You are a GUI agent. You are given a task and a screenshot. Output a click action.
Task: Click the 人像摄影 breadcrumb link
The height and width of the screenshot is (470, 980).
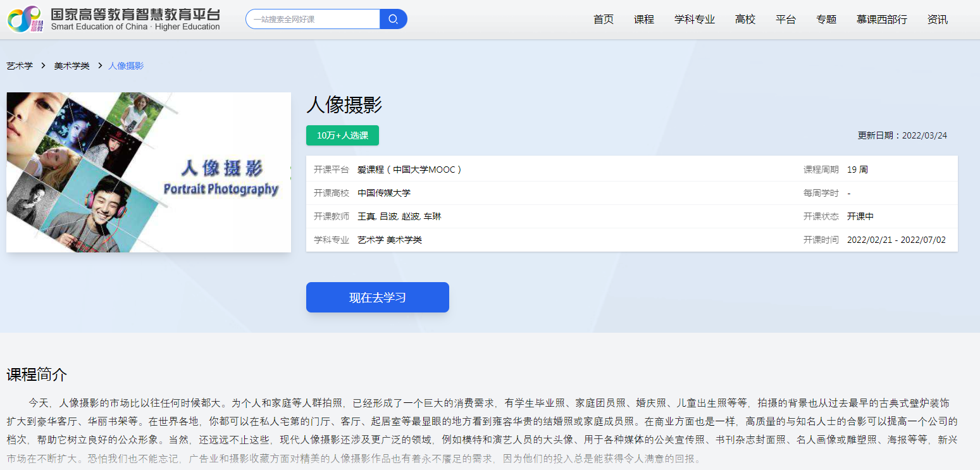(126, 66)
